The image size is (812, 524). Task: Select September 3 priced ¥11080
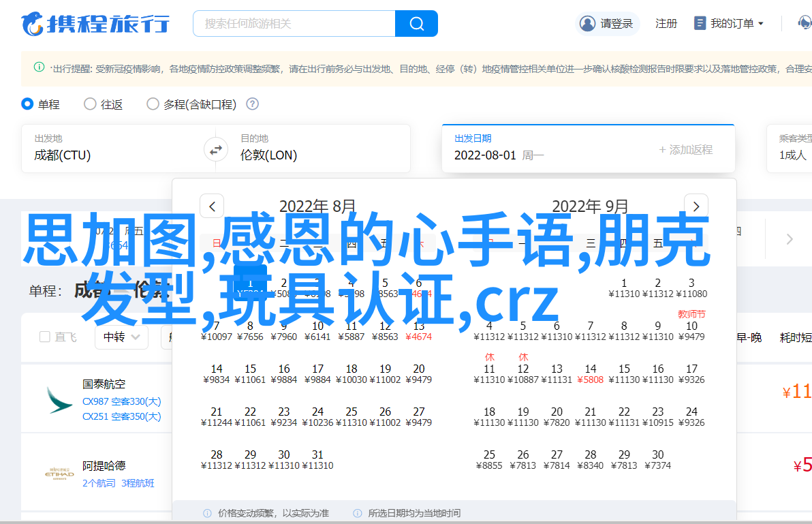coord(691,288)
